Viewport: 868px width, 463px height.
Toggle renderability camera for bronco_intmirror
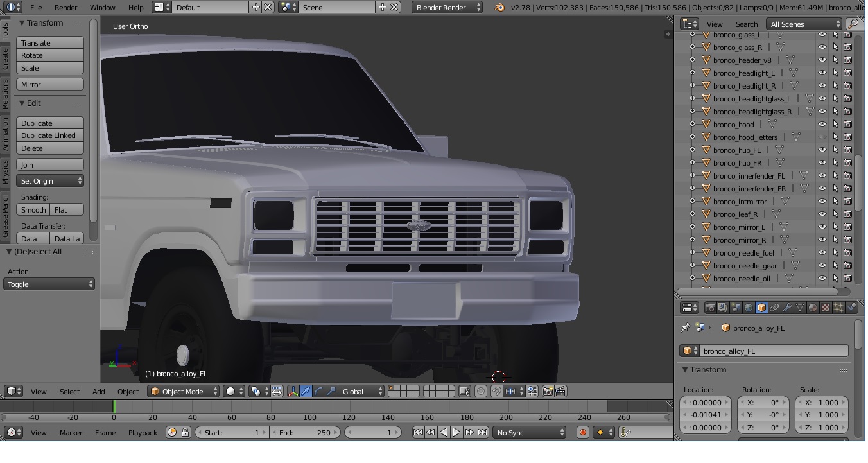848,201
